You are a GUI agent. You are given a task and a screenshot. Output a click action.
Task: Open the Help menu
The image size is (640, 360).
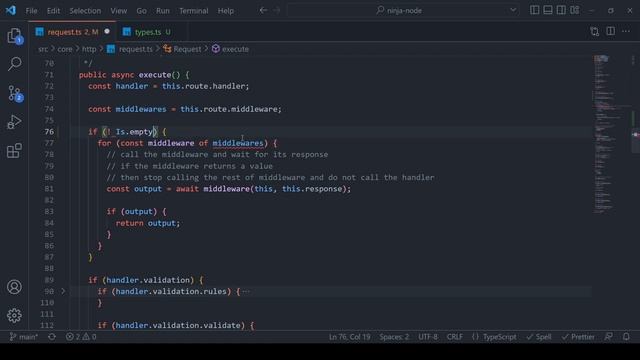pos(225,11)
